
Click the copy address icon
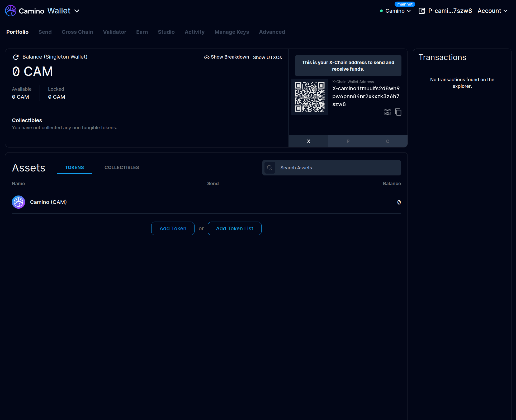point(398,112)
